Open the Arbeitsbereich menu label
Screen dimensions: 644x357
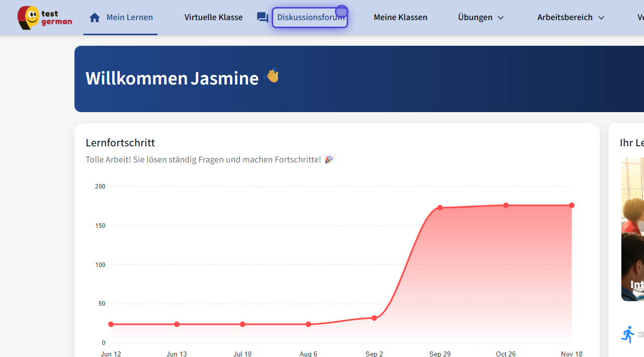click(565, 17)
